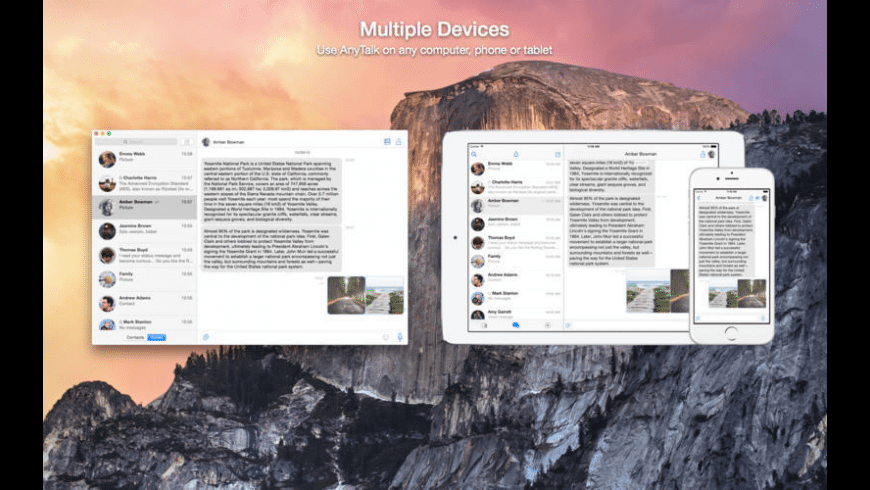Tap message input field on iPhone
The image size is (870, 490).
tap(731, 318)
